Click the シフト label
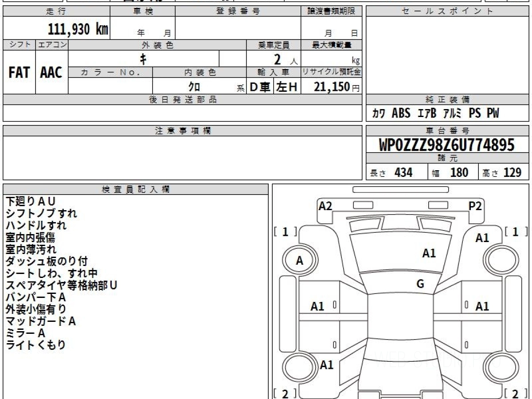The image size is (532, 399). point(19,45)
